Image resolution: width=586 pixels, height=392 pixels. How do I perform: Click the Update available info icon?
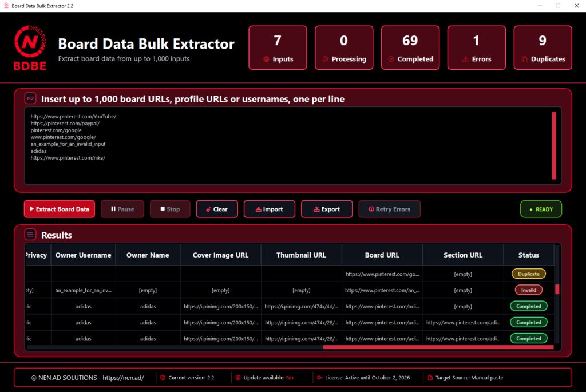[x=238, y=378]
